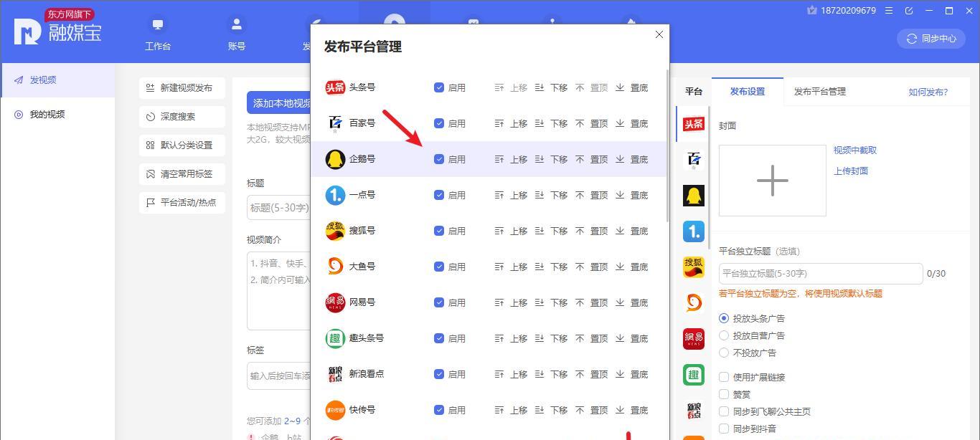Click the 同步中心 sync button
The height and width of the screenshot is (440, 980).
point(930,39)
